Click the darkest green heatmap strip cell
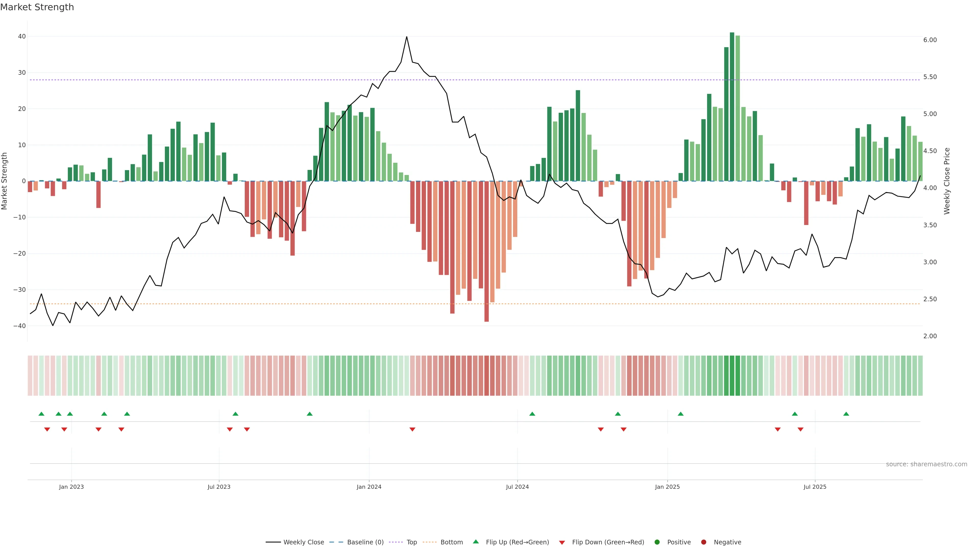Viewport: 980px width, 551px height. click(x=732, y=376)
